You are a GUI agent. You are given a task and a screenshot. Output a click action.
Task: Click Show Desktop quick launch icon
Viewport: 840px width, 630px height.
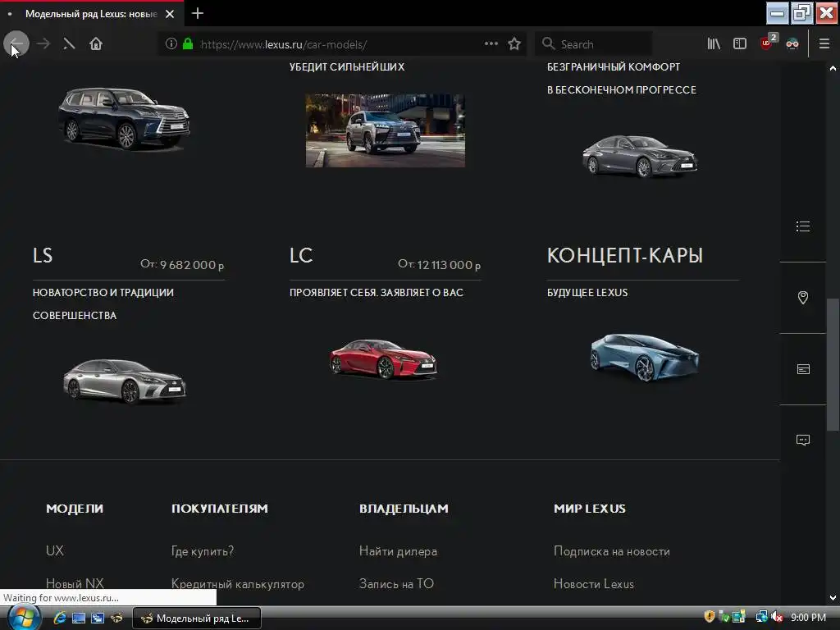pyautogui.click(x=79, y=619)
